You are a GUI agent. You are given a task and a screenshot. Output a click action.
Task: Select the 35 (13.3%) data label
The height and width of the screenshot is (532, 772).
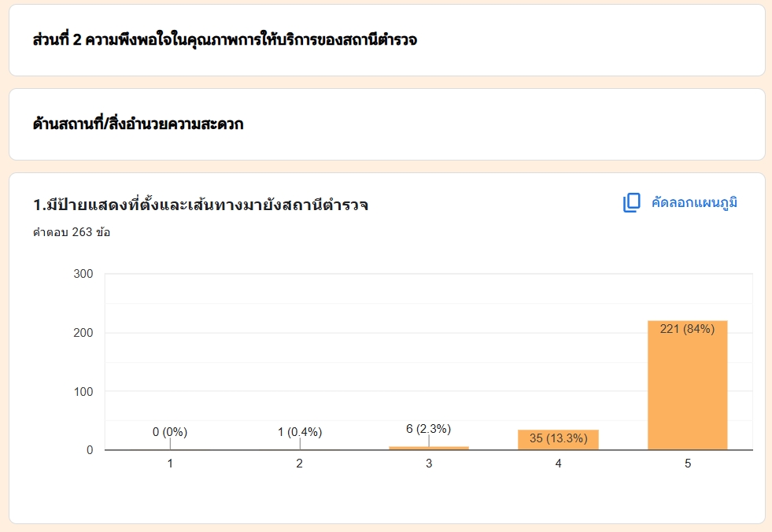[558, 438]
